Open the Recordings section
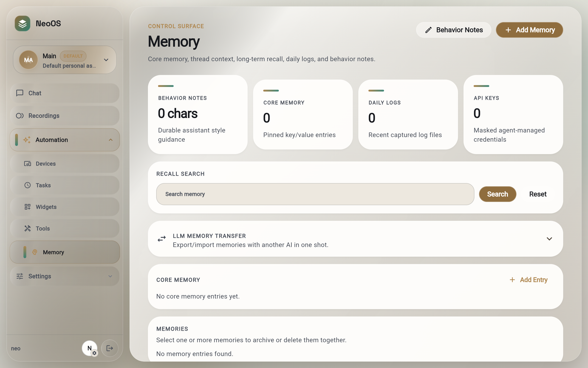The image size is (588, 368). coord(65,116)
